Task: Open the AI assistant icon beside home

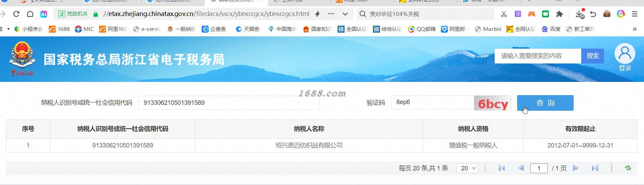Action: pyautogui.click(x=44, y=14)
